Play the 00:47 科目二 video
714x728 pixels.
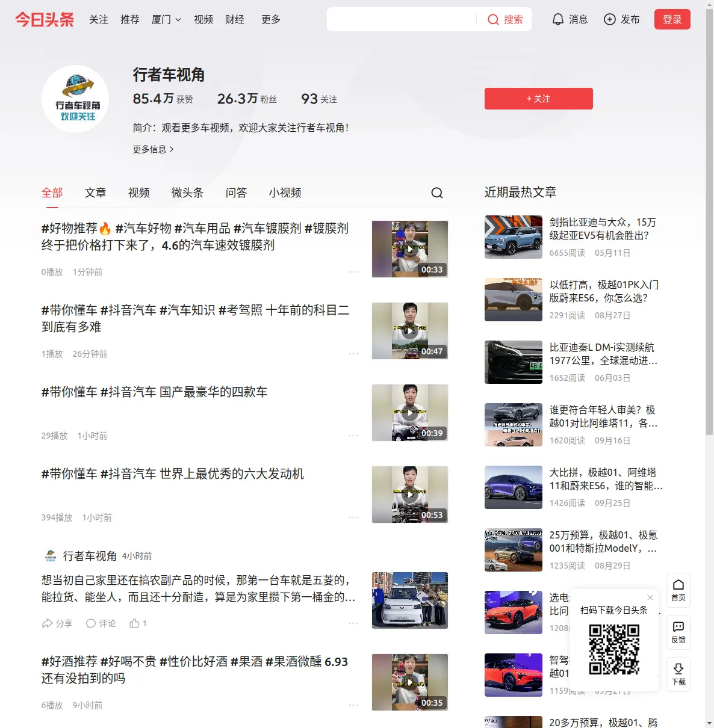pyautogui.click(x=410, y=331)
